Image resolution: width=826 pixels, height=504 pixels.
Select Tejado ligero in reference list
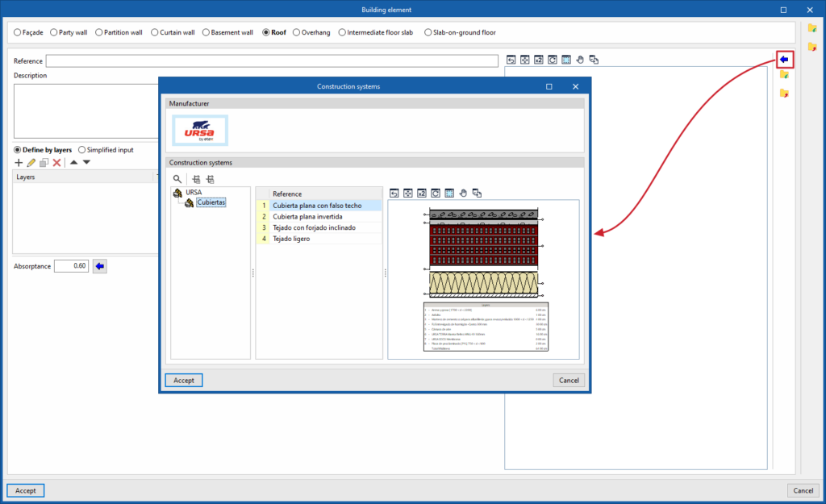(319, 239)
